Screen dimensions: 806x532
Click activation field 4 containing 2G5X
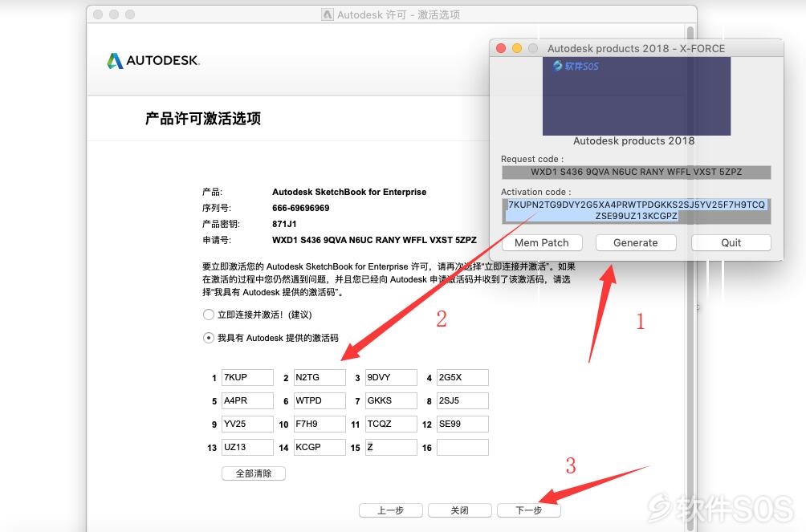point(462,377)
